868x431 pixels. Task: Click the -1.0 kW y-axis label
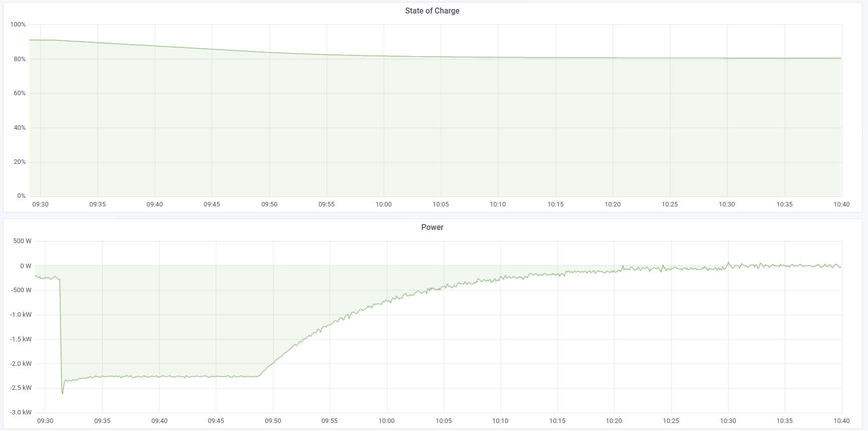tap(21, 315)
